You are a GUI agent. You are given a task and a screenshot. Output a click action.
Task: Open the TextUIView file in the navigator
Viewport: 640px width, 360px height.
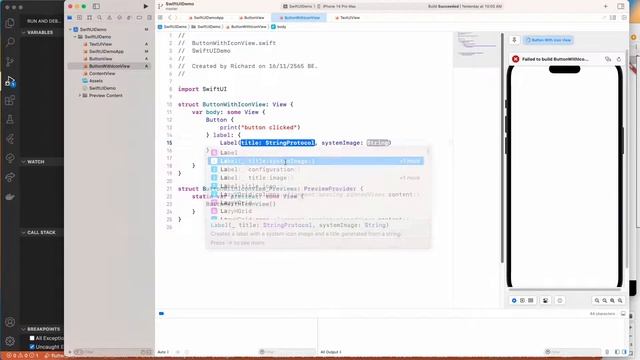click(x=100, y=44)
